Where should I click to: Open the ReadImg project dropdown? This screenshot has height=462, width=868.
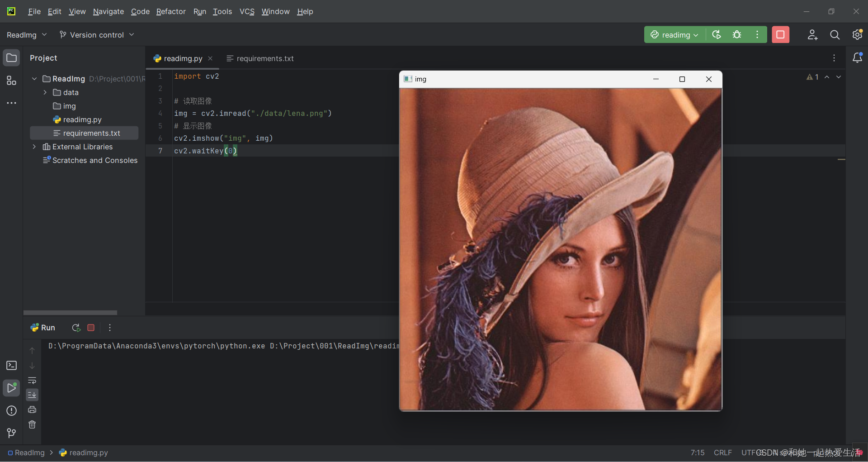coord(27,35)
